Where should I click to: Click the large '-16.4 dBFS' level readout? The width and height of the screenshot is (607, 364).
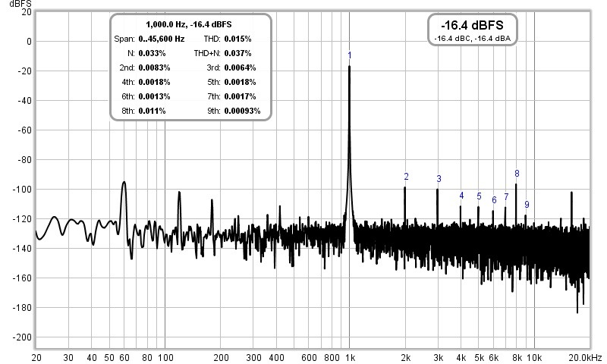[472, 26]
